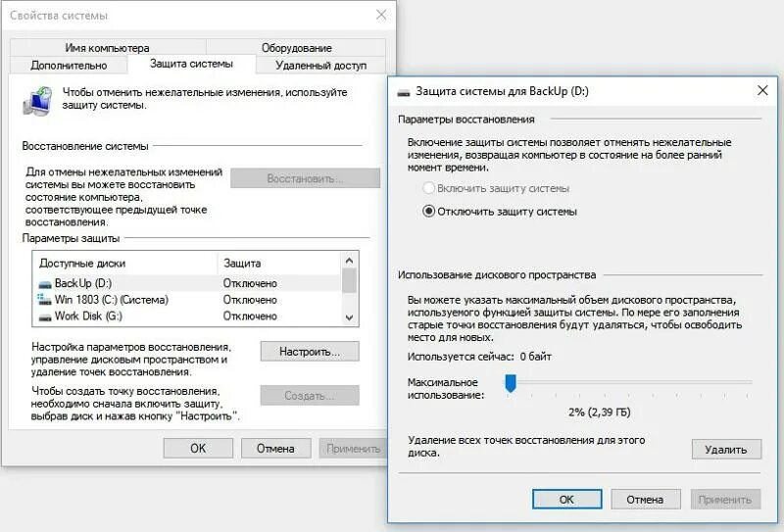784x532 pixels.
Task: Click the 'Доступные диски' column header
Action: click(x=125, y=263)
